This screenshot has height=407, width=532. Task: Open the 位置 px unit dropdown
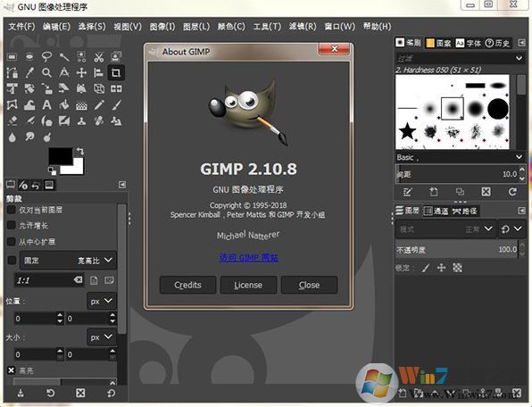point(102,301)
